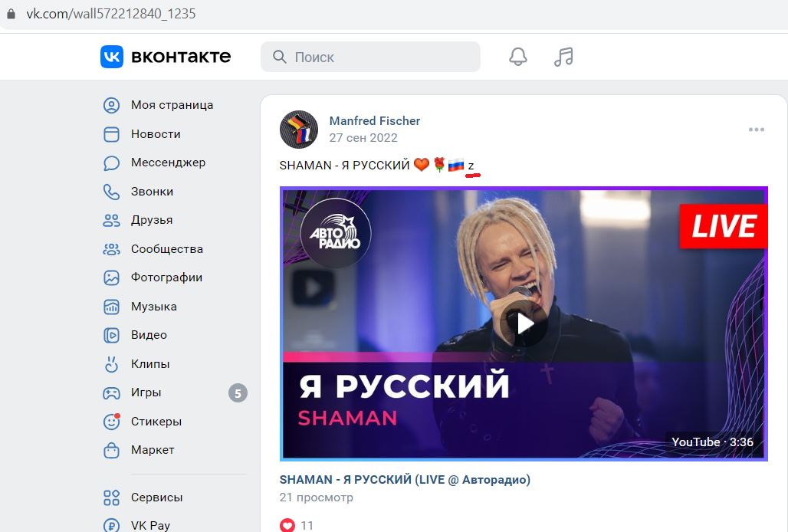This screenshot has width=788, height=532.
Task: Open the Мессенджер chat icon
Action: [111, 163]
